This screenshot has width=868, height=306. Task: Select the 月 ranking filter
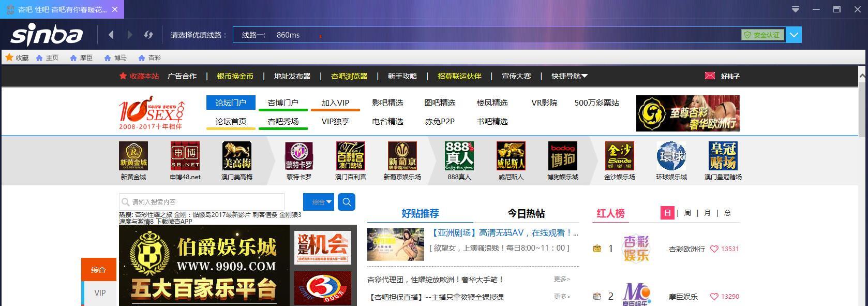pos(707,213)
